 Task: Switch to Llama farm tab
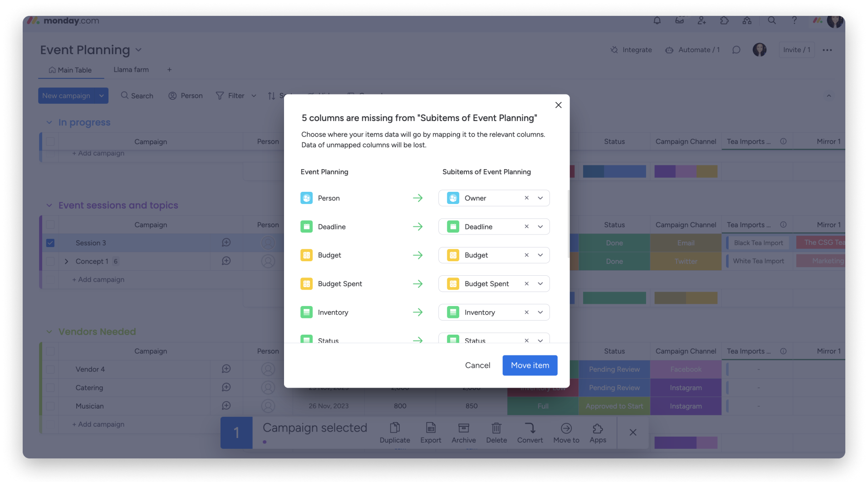(x=131, y=70)
